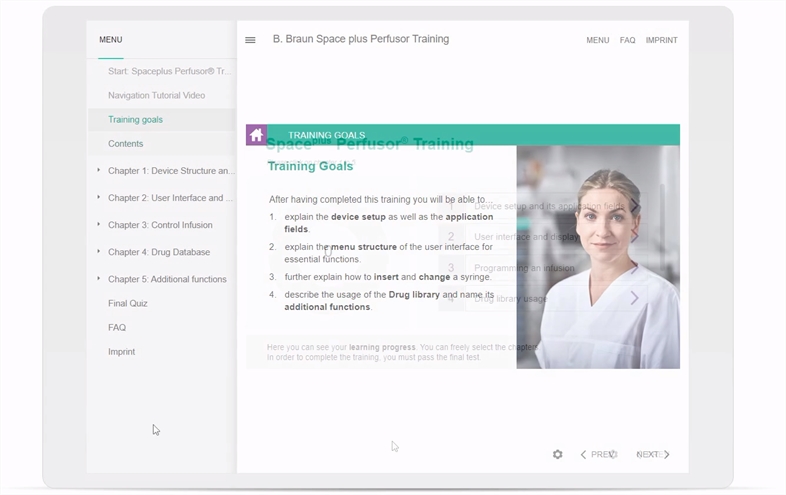Screen dimensions: 786x495
Task: Expand Chapter 4: Drug Database arrow
Action: [x=98, y=252]
